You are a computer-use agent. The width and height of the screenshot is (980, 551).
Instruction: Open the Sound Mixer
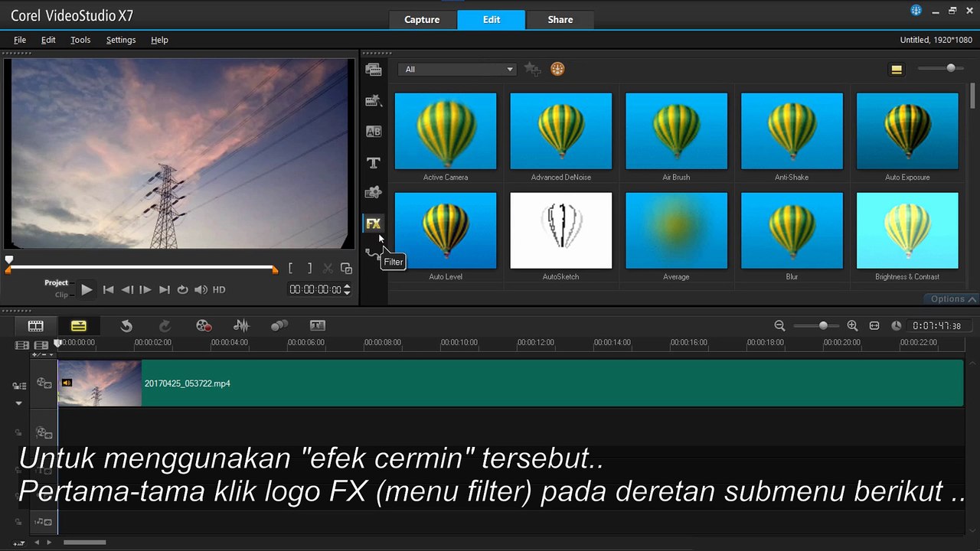[x=242, y=325]
